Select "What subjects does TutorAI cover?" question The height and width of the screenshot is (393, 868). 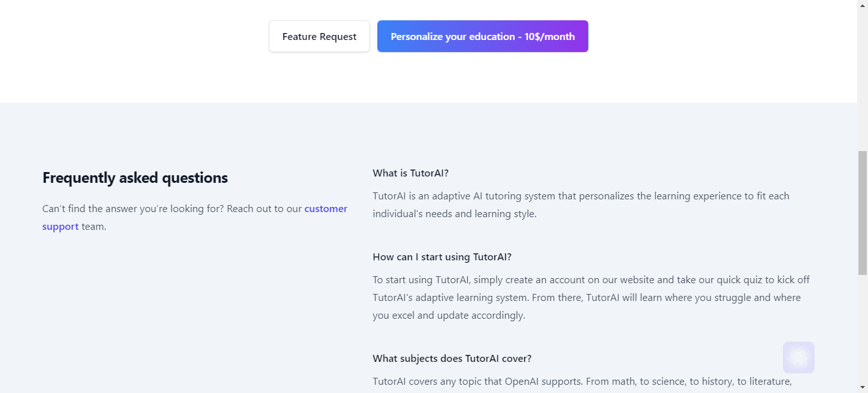tap(452, 358)
